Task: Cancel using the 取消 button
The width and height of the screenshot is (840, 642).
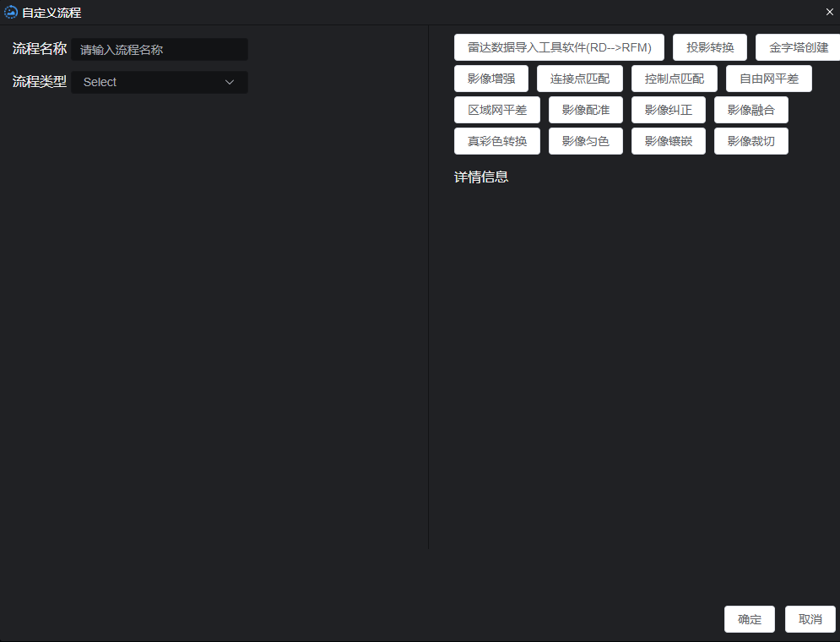Action: (810, 619)
